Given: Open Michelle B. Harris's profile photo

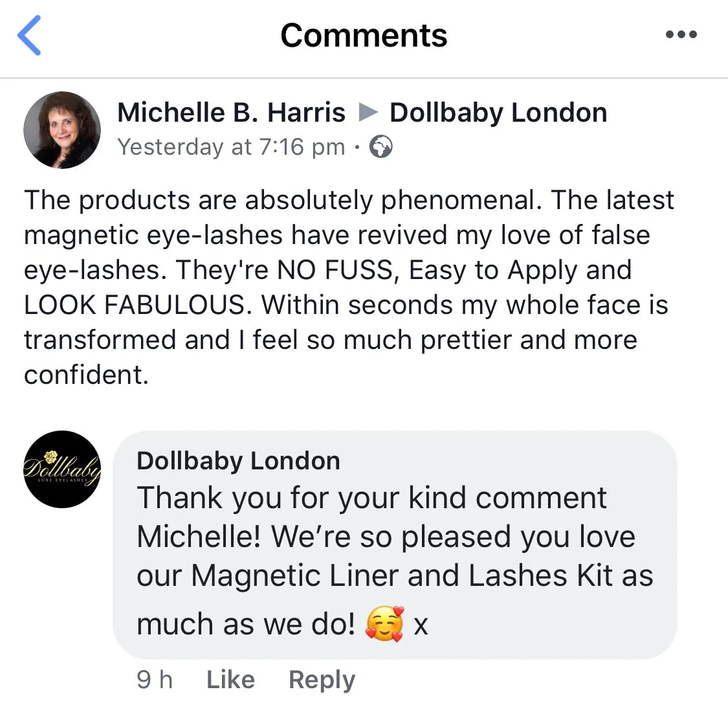Looking at the screenshot, I should (62, 129).
